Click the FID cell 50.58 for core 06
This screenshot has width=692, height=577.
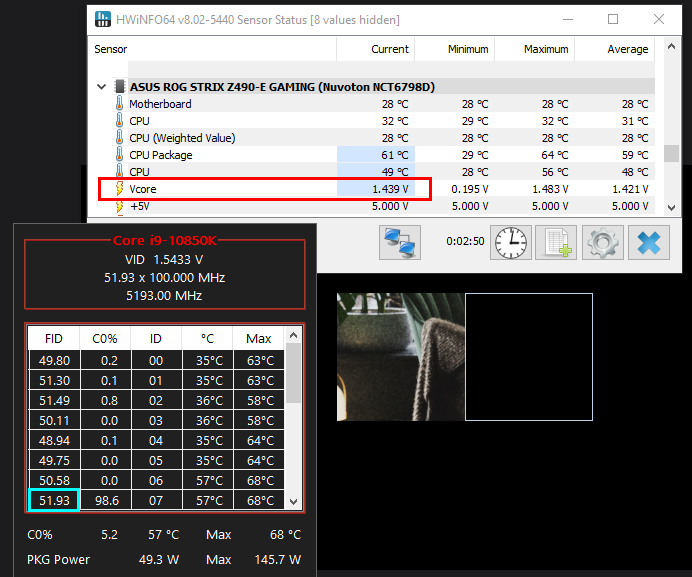click(54, 480)
